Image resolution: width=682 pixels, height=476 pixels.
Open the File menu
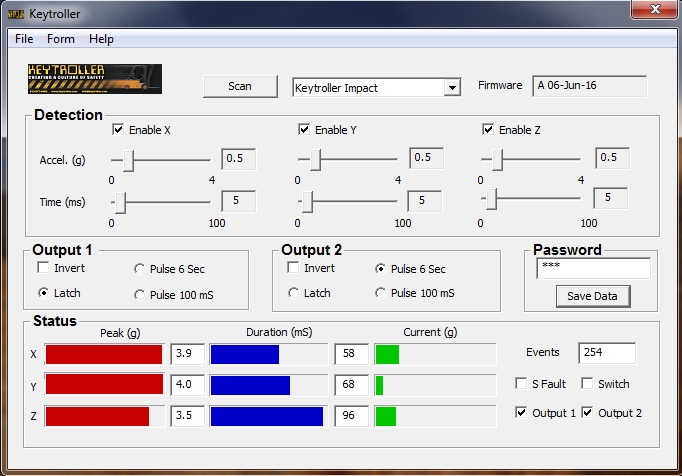[24, 39]
